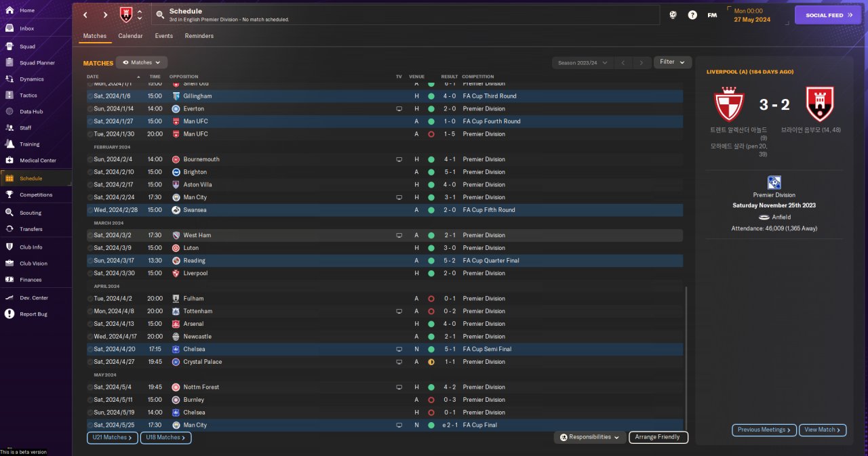This screenshot has height=456, width=868.
Task: Go back with the left arrow
Action: click(x=85, y=15)
